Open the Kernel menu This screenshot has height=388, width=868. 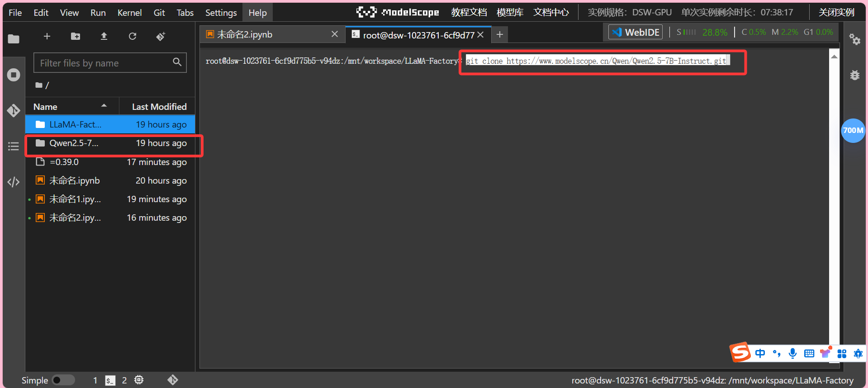tap(129, 13)
